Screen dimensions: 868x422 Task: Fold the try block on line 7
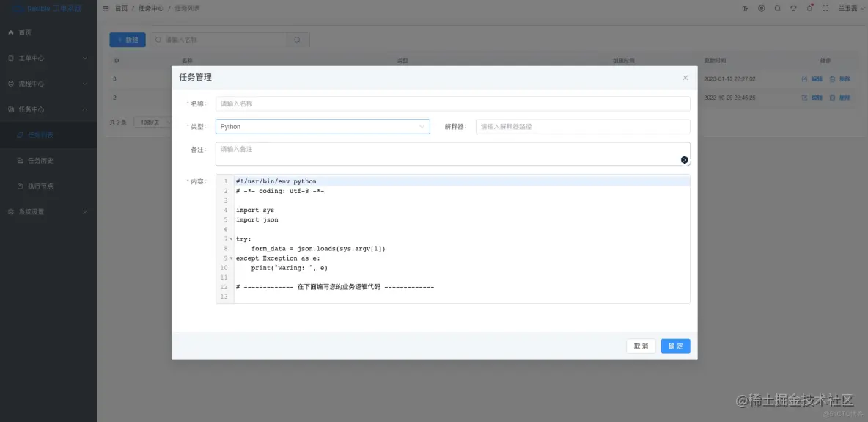click(x=231, y=239)
